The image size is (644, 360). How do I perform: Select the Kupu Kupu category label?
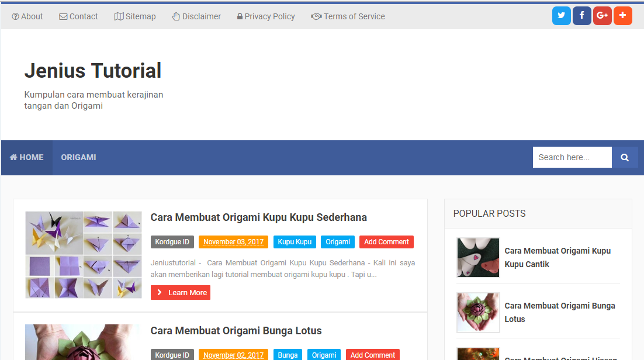click(x=295, y=242)
